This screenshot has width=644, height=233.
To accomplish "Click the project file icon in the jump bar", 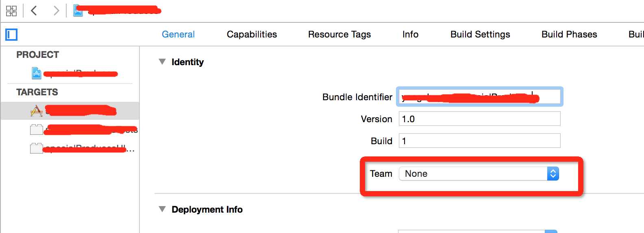I will pos(78,11).
